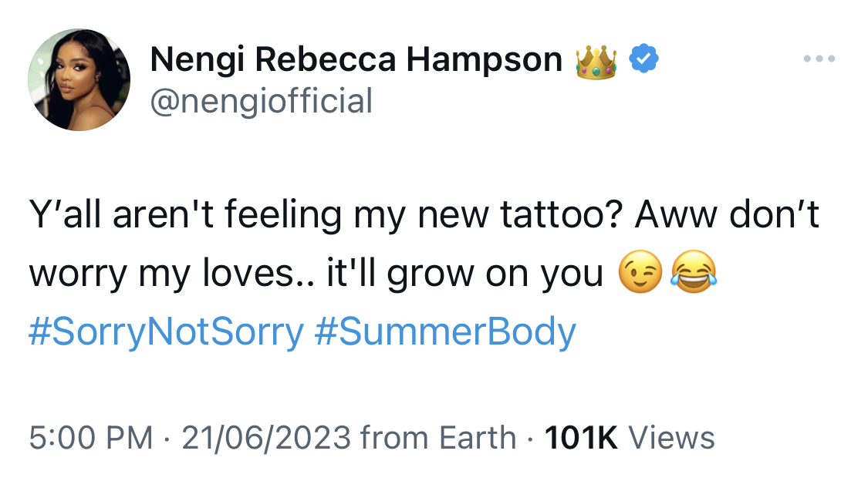
Task: Click the Views label
Action: click(671, 438)
